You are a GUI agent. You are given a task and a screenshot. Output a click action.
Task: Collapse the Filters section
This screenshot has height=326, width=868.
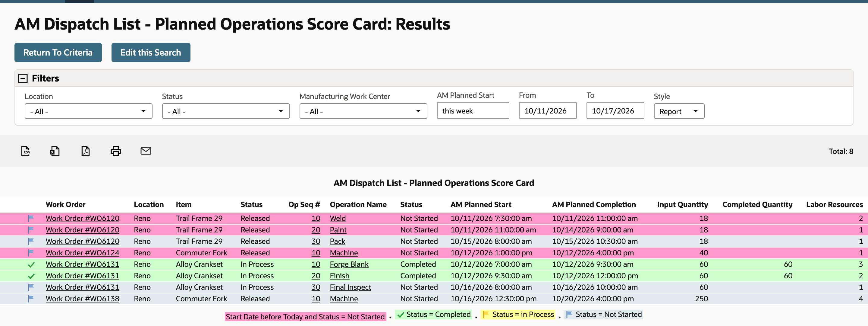click(x=23, y=78)
